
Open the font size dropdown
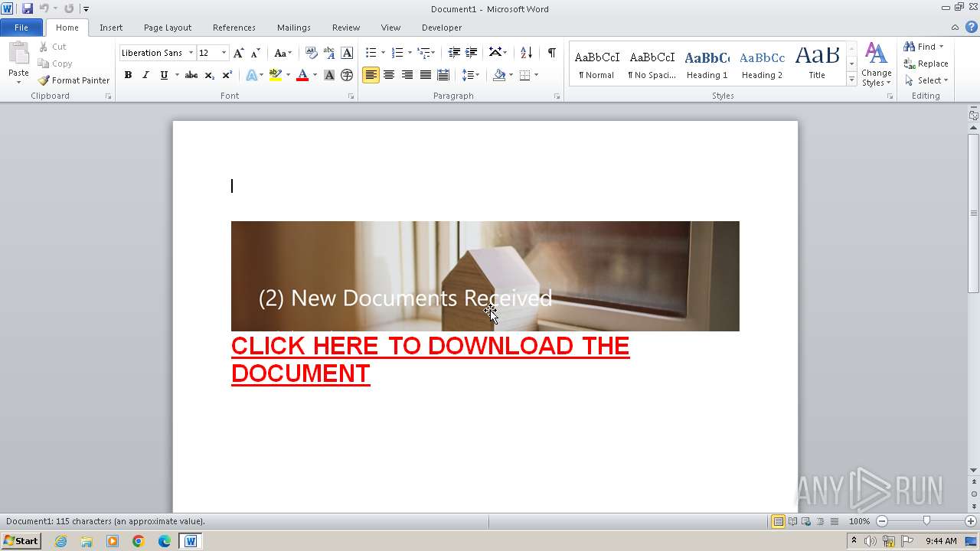[224, 53]
